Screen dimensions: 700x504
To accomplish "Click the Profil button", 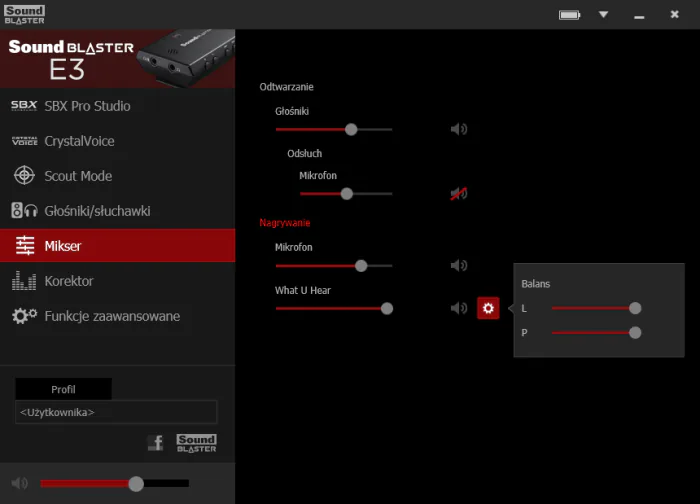I will (63, 389).
